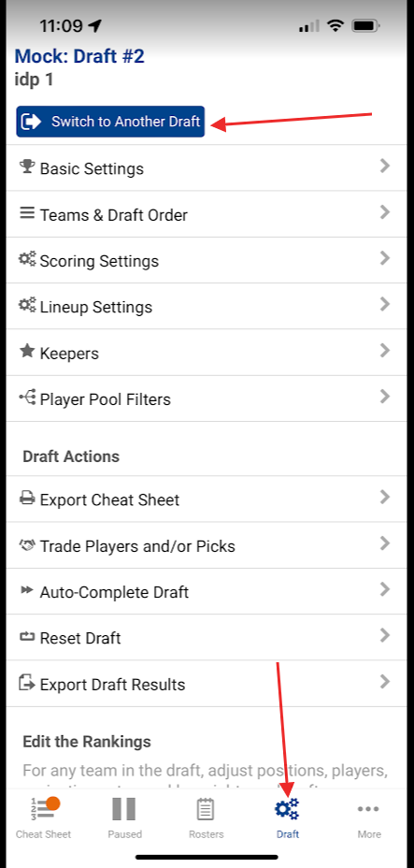
Task: Tap the fast-forward icon for Auto-Complete Draft
Action: (27, 590)
